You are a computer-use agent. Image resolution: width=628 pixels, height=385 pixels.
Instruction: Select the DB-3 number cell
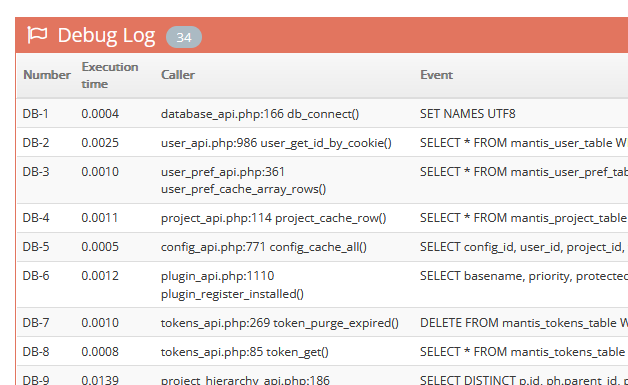pos(36,172)
